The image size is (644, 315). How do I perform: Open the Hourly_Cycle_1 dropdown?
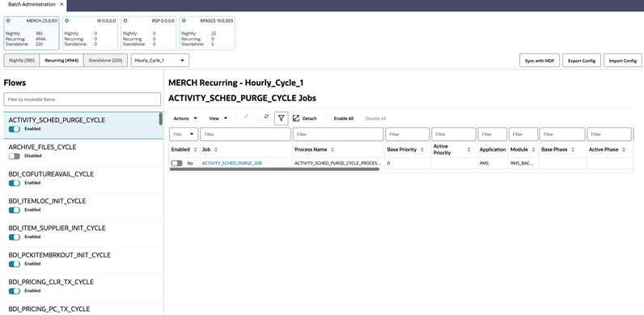coord(159,61)
